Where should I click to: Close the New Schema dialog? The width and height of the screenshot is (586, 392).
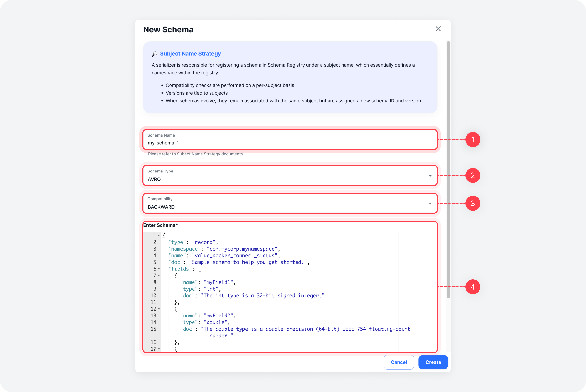pyautogui.click(x=438, y=29)
